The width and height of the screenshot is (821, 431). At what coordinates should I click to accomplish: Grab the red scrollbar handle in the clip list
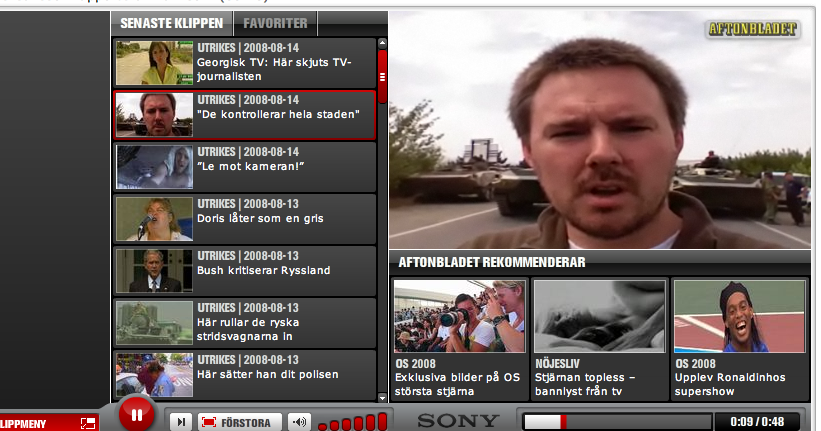tap(382, 76)
